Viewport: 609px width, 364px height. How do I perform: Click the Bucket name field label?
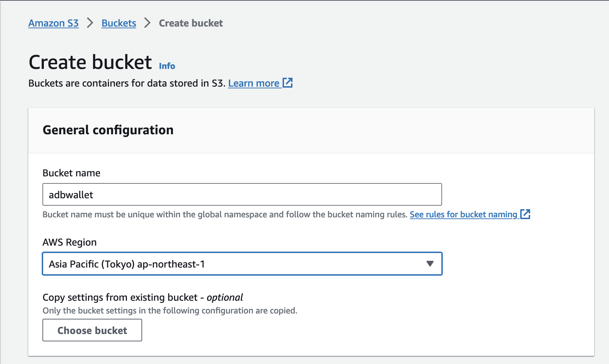point(71,173)
